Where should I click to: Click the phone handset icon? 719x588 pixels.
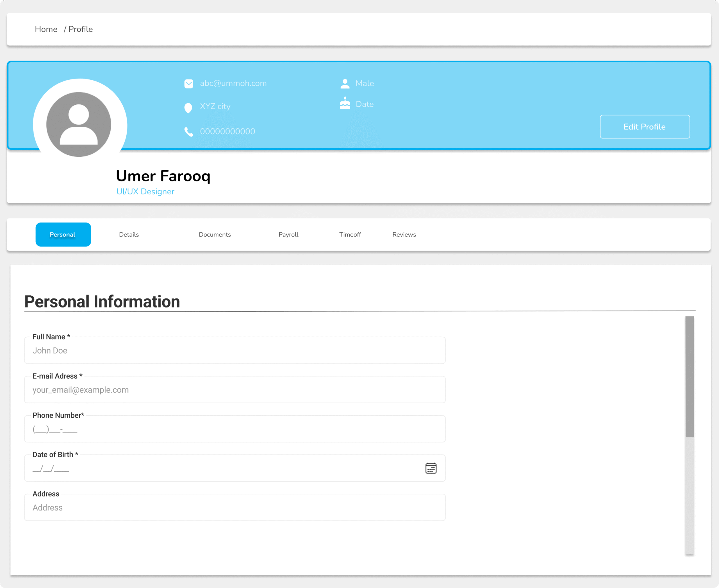(x=189, y=132)
